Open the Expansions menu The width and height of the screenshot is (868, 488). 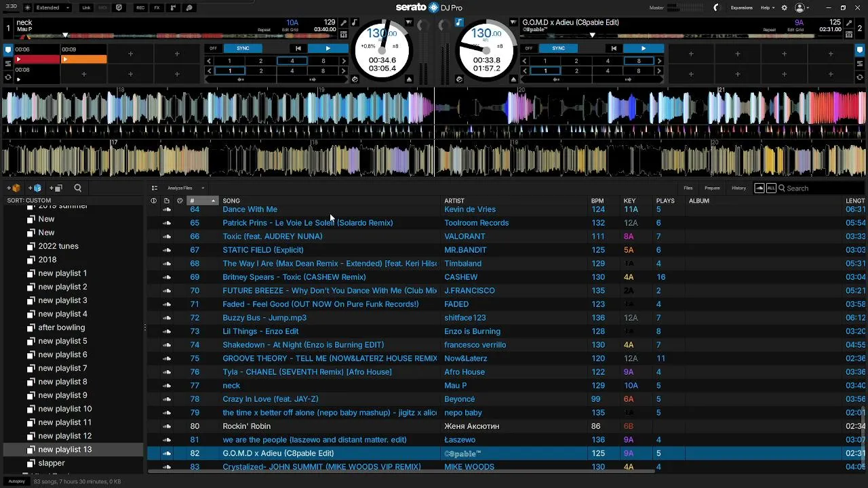click(741, 7)
